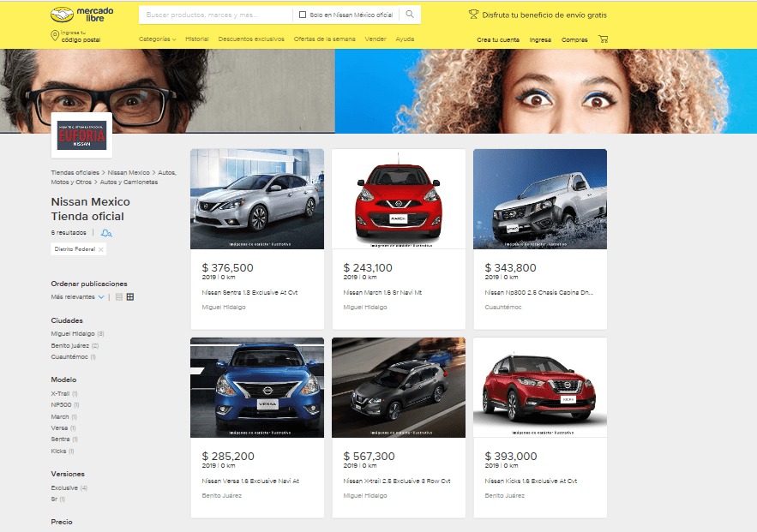Viewport: 757px width, 532px height.
Task: Click the save search alert bell icon
Action: tap(105, 232)
